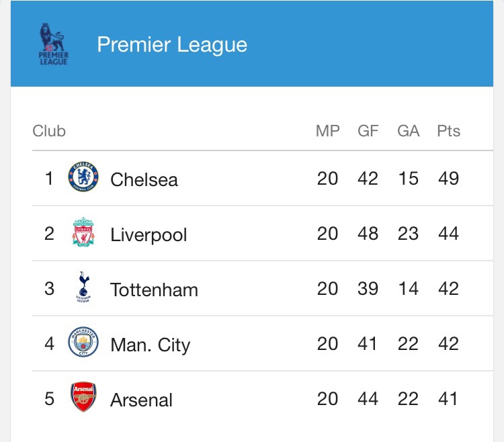504x442 pixels.
Task: Click the Manchester City crest
Action: [x=83, y=342]
